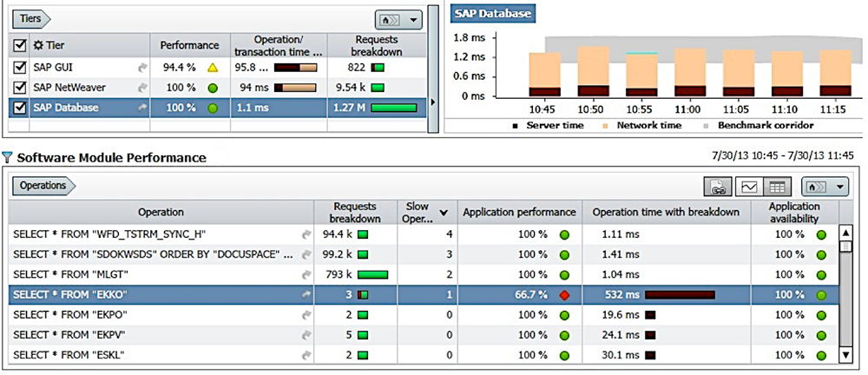Click drill-down arrow for ESKL operation
The image size is (868, 375).
click(305, 354)
